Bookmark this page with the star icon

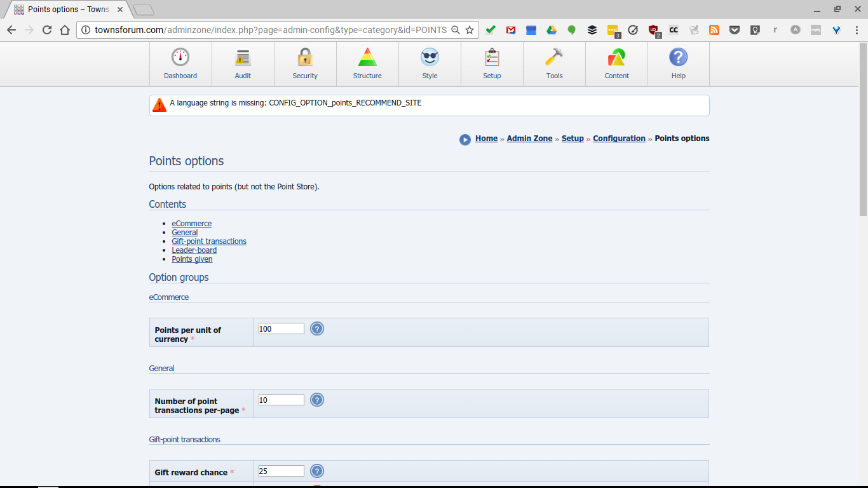470,30
